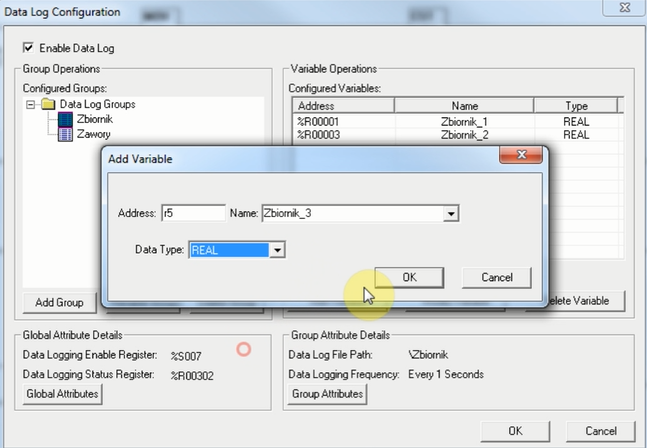Screen dimensions: 647x448
Task: Cancel the Add Variable dialog
Action: pos(497,277)
